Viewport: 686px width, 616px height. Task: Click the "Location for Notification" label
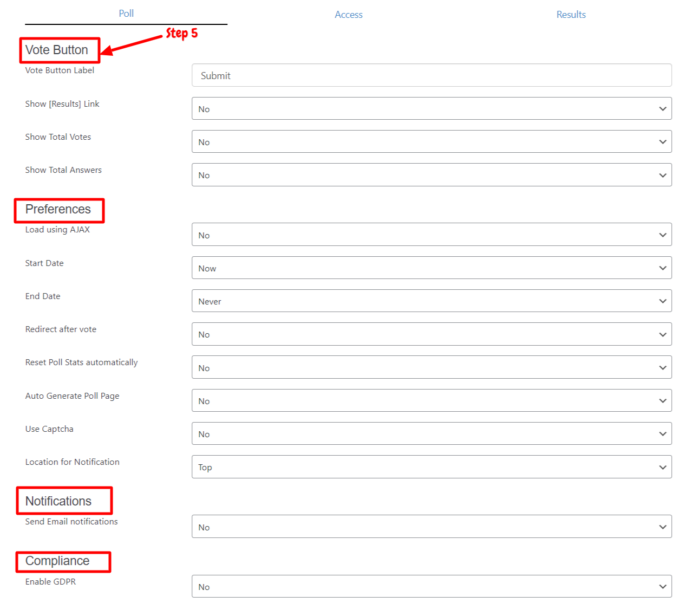click(72, 462)
